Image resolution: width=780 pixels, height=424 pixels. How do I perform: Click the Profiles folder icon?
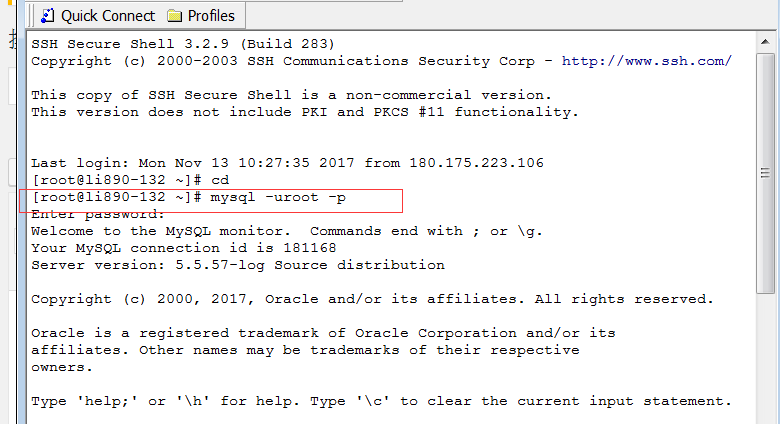tap(175, 16)
